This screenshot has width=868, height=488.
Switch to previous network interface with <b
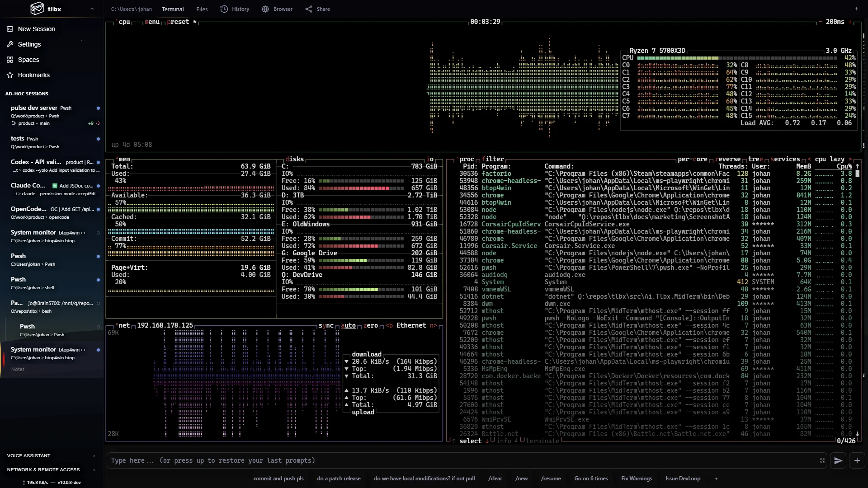click(x=389, y=325)
